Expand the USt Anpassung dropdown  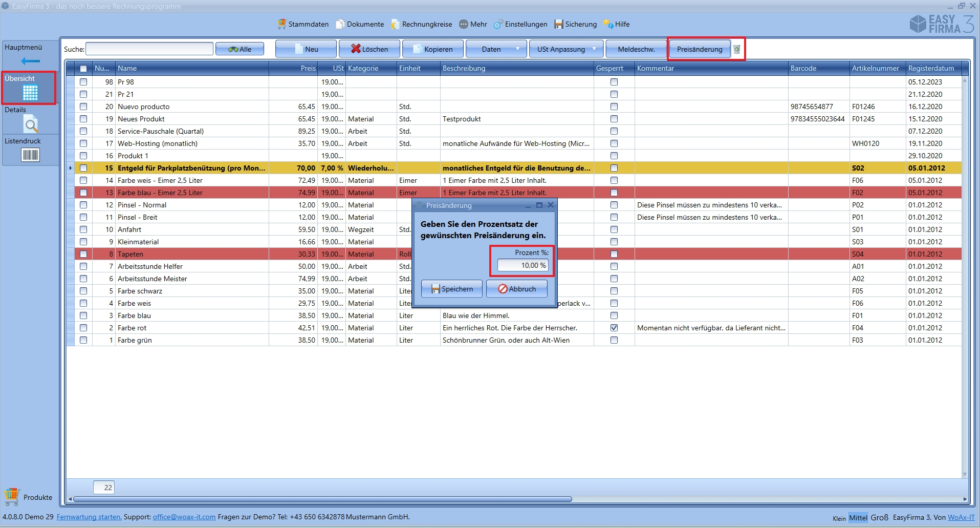(594, 49)
